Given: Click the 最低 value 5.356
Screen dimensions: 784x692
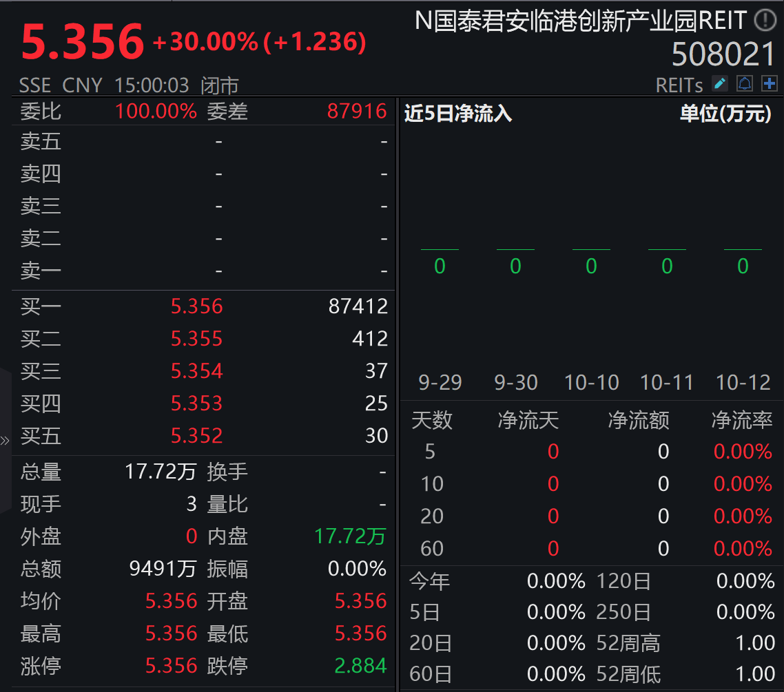Looking at the screenshot, I should pos(360,633).
